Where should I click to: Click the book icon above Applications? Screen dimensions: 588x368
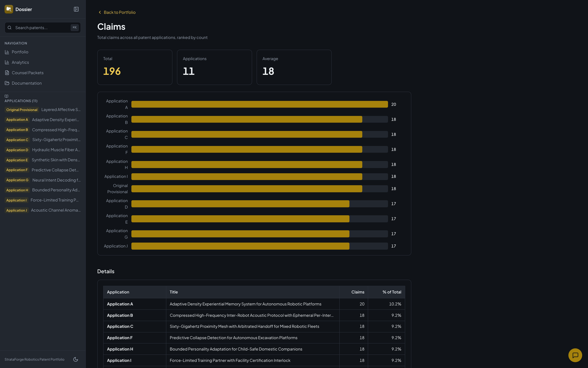(6, 96)
